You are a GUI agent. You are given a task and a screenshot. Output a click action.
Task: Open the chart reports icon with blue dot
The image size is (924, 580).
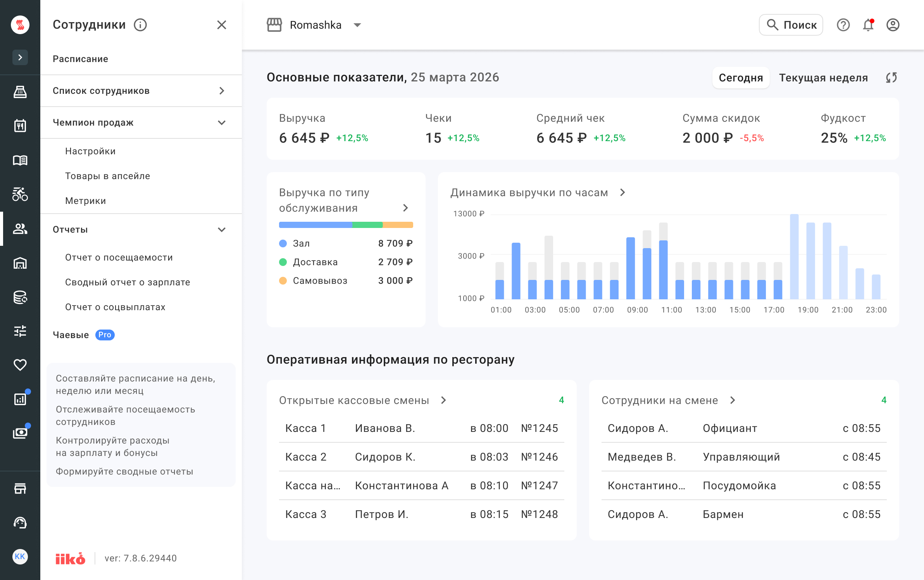point(20,399)
